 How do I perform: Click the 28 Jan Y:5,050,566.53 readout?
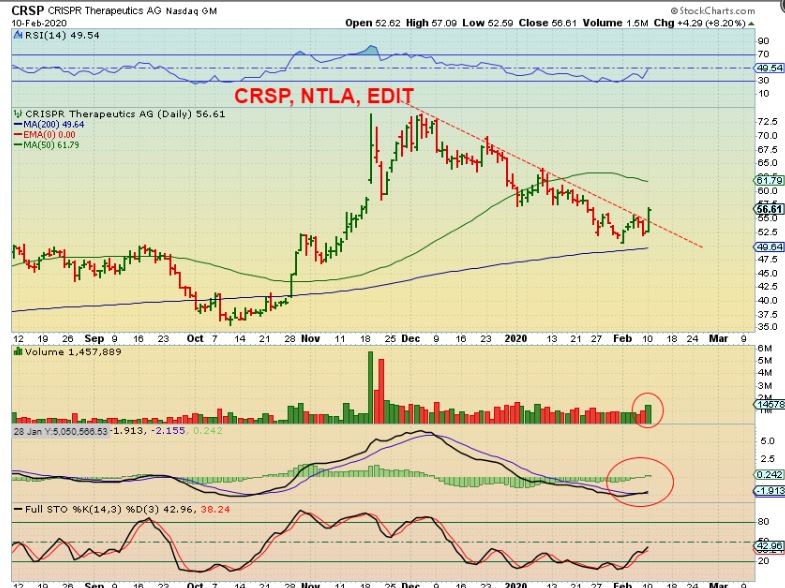61,431
